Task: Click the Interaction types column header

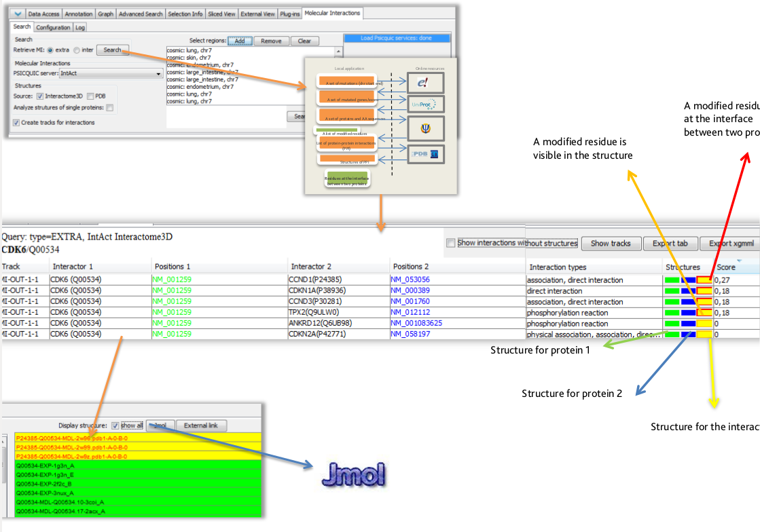Action: pos(594,267)
